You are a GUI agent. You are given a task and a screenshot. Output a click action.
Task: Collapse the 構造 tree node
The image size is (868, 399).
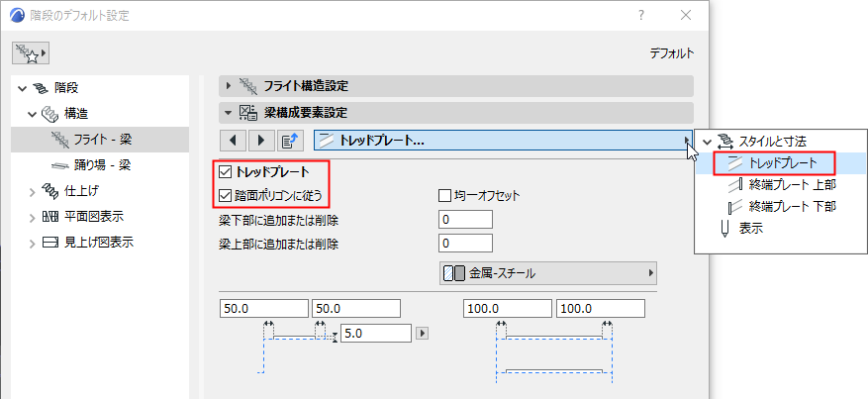tap(32, 114)
